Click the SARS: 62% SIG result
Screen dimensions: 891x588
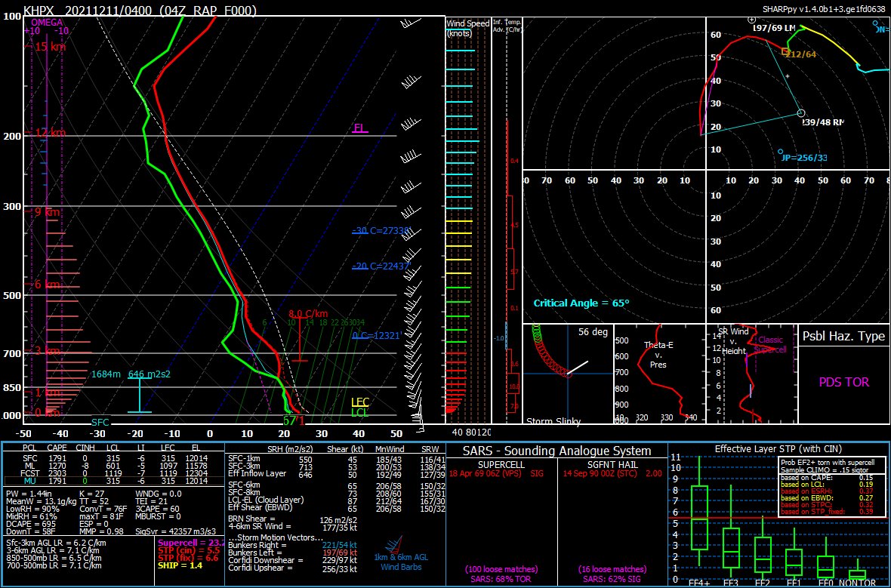[x=612, y=579]
